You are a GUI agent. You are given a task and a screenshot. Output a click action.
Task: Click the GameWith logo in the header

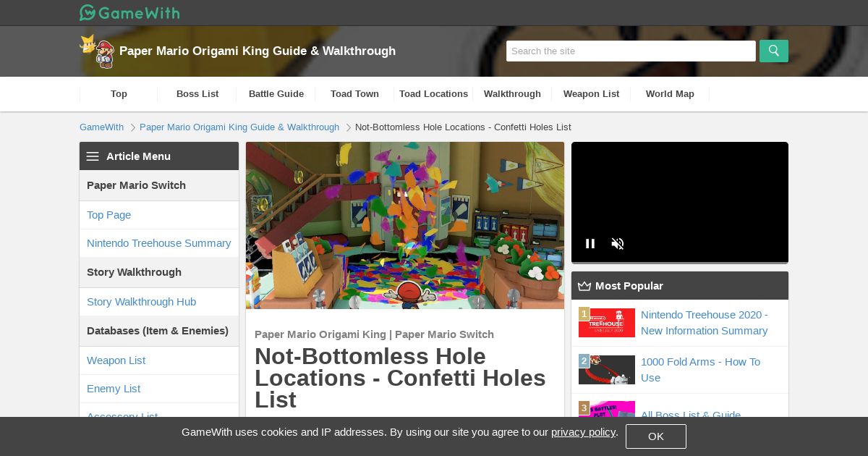coord(129,12)
